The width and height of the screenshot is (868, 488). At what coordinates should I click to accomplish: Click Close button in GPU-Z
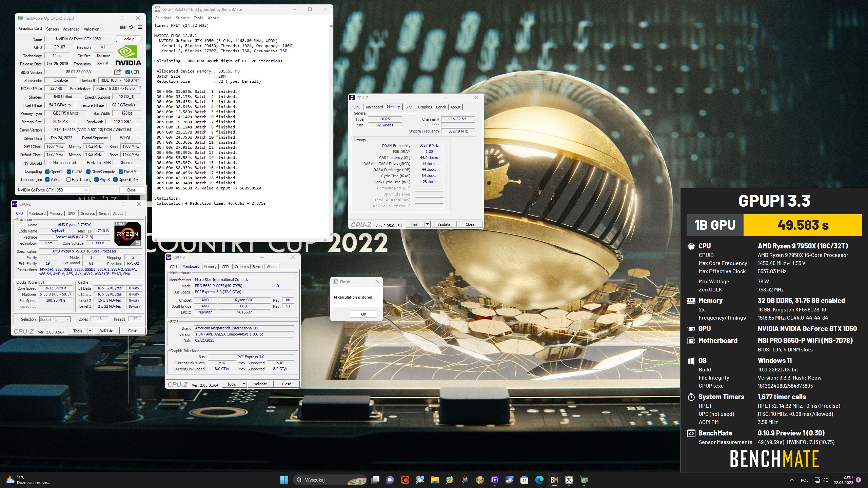pos(131,190)
